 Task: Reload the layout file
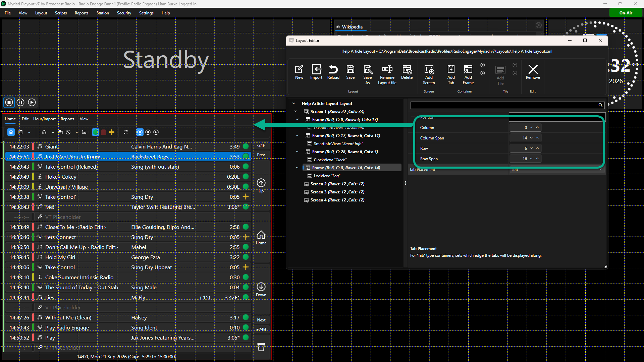333,72
